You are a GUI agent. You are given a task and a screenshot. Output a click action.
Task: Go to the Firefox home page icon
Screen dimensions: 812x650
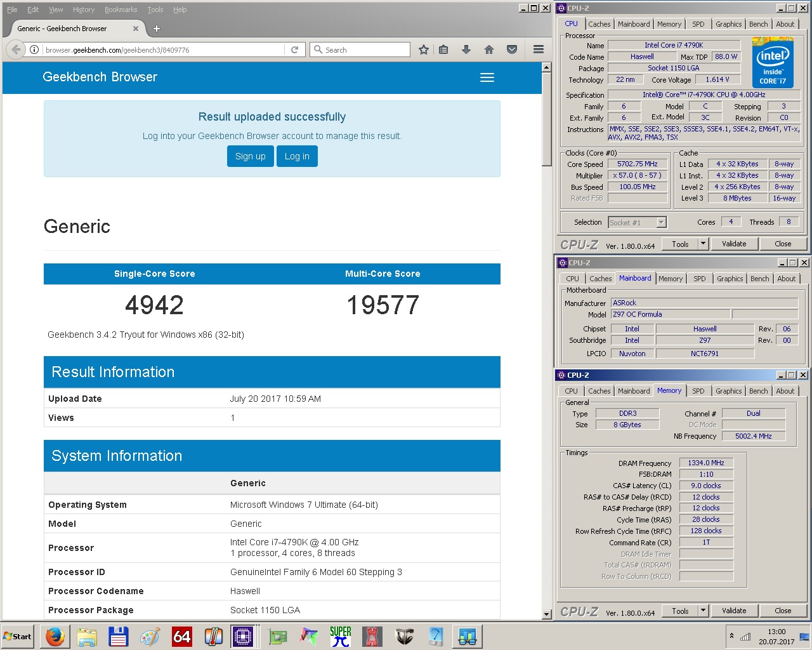[x=489, y=50]
